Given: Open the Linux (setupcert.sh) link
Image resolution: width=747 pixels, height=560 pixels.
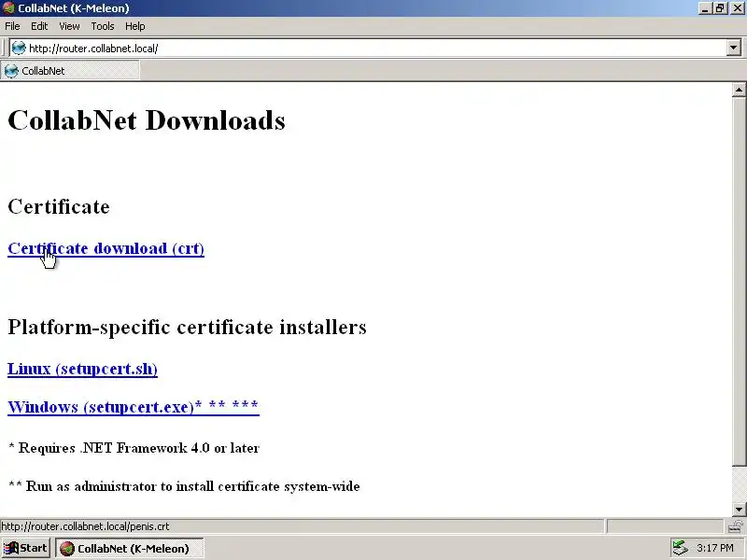Looking at the screenshot, I should click(82, 369).
